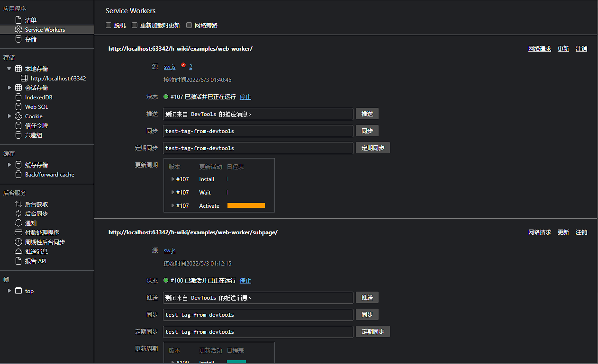Collapse the 本地存储 tree node

pyautogui.click(x=9, y=69)
